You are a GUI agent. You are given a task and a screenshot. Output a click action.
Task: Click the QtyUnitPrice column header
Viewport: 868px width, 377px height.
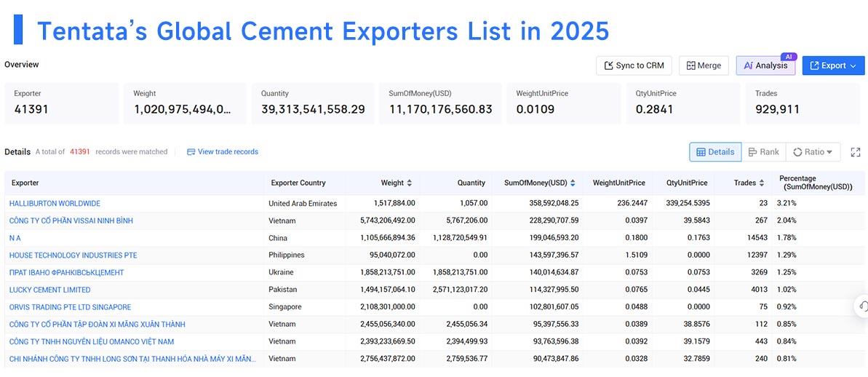[x=687, y=183]
